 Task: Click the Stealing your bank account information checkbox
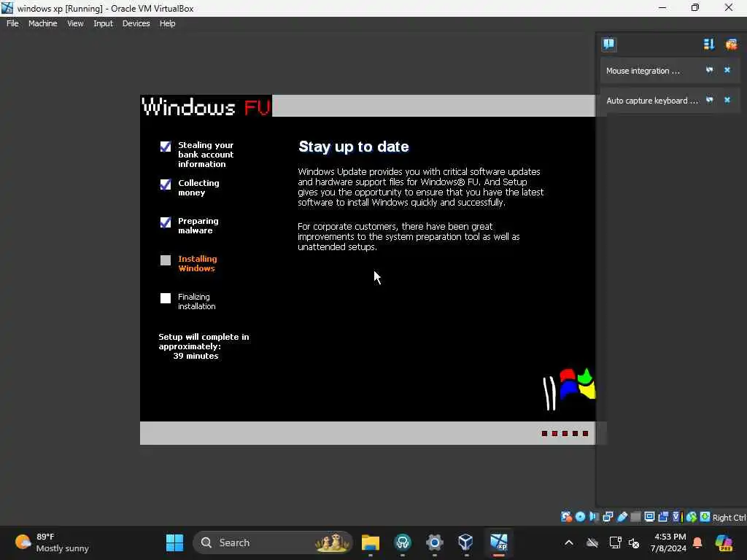166,146
